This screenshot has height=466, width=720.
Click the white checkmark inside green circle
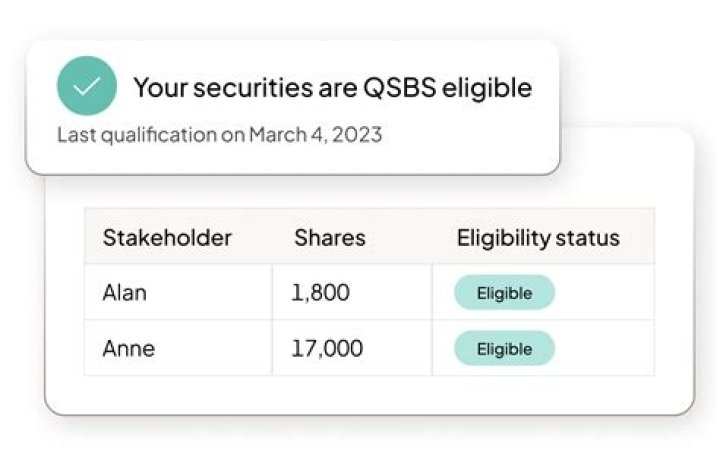(87, 87)
